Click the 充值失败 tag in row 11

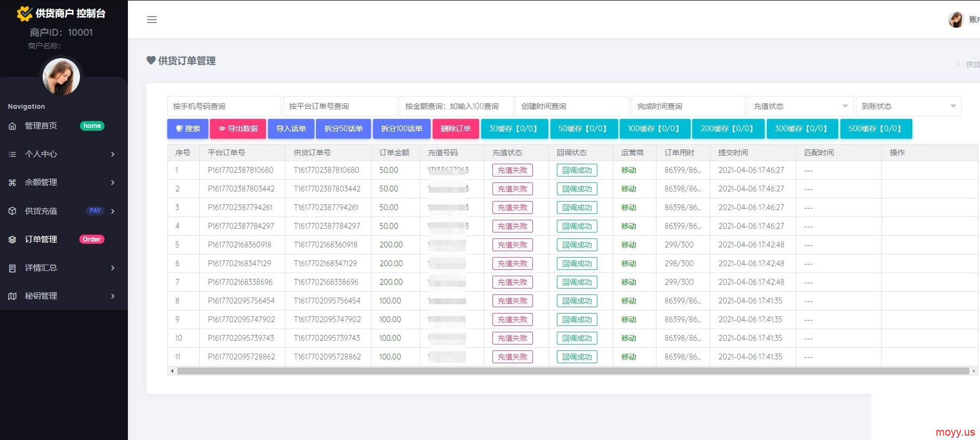(x=513, y=357)
